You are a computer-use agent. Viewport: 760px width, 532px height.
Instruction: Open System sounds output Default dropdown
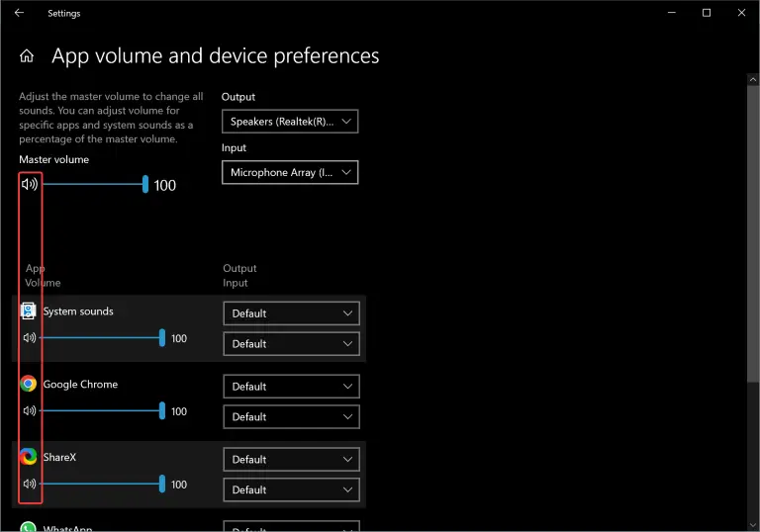[x=291, y=313]
